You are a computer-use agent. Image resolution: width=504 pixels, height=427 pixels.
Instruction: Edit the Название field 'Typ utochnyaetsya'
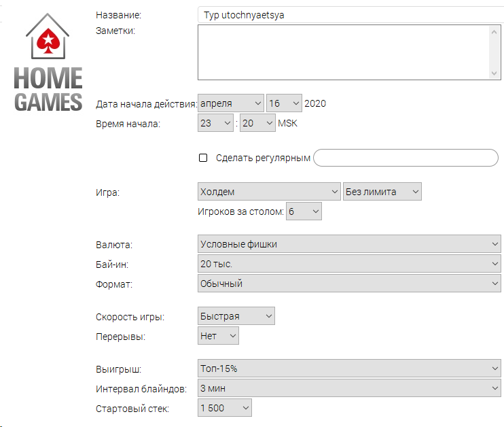350,15
